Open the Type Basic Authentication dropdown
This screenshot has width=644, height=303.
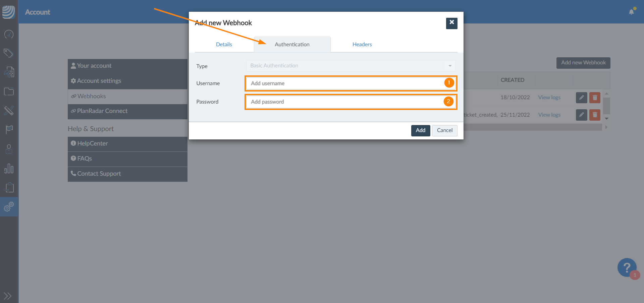(351, 66)
